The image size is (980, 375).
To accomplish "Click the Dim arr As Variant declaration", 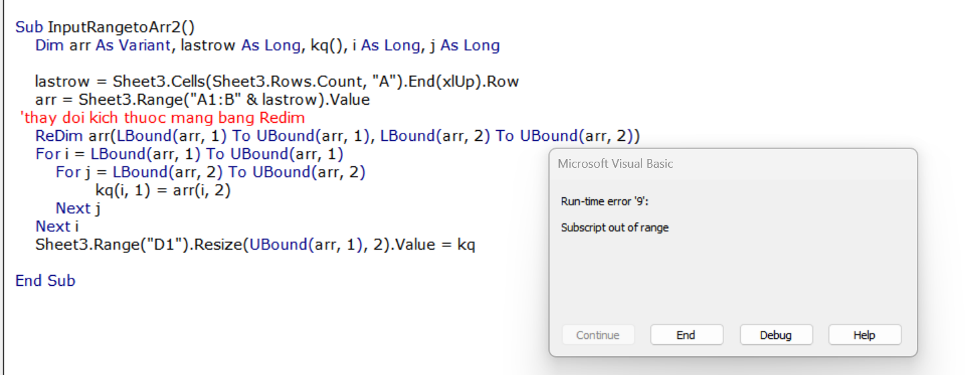I will 267,46.
